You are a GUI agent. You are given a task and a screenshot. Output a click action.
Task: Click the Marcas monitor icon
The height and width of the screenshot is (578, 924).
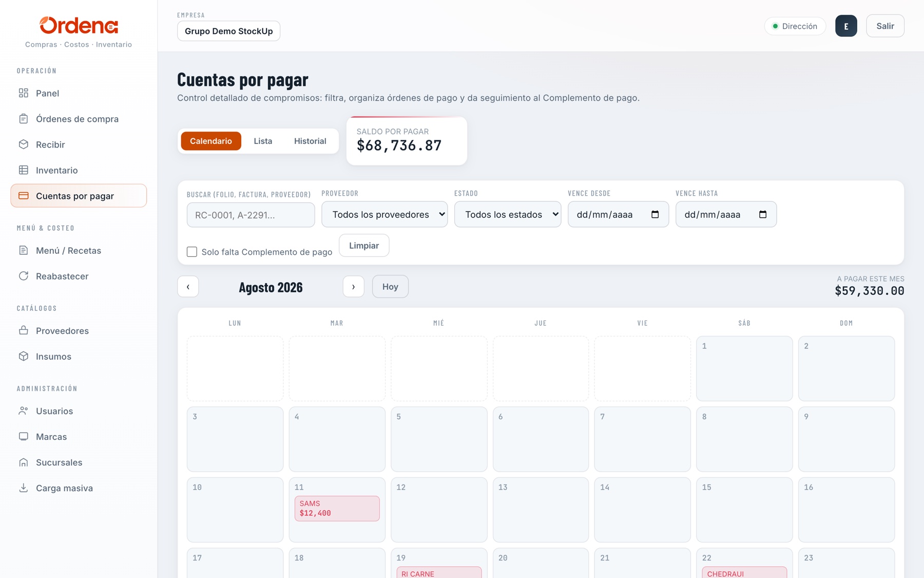coord(24,436)
